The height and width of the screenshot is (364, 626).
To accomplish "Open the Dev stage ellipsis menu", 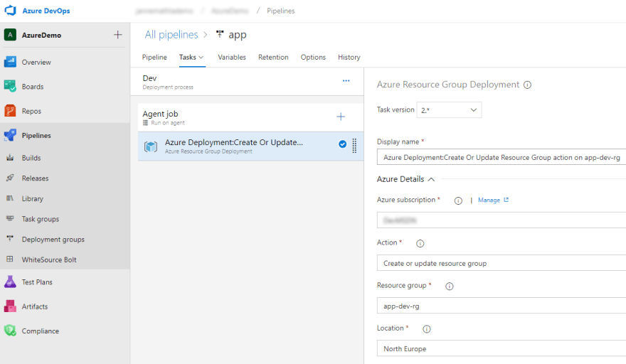I will [x=346, y=80].
